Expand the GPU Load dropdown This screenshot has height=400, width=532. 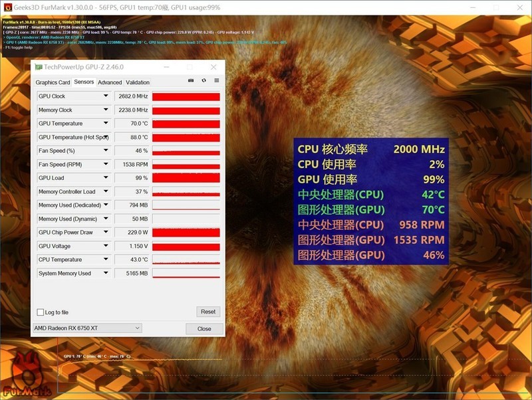[x=106, y=177]
